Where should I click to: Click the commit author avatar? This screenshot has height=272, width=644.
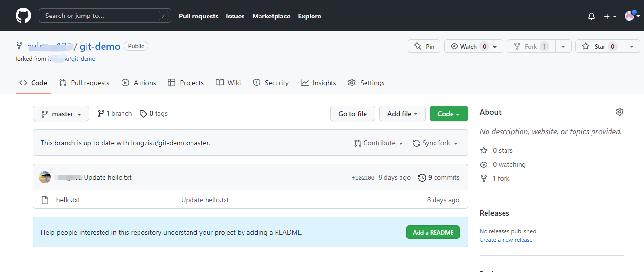click(45, 177)
